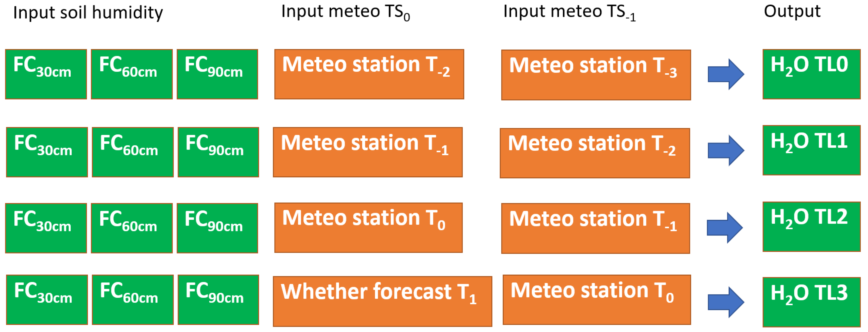Click the Input meteo TS0 heading
868x332 pixels.
click(345, 12)
